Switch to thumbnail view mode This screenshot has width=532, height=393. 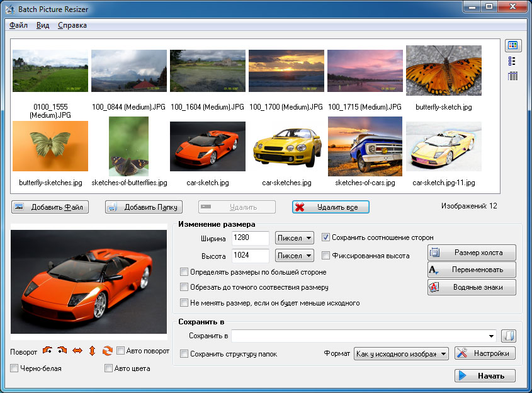tap(512, 46)
